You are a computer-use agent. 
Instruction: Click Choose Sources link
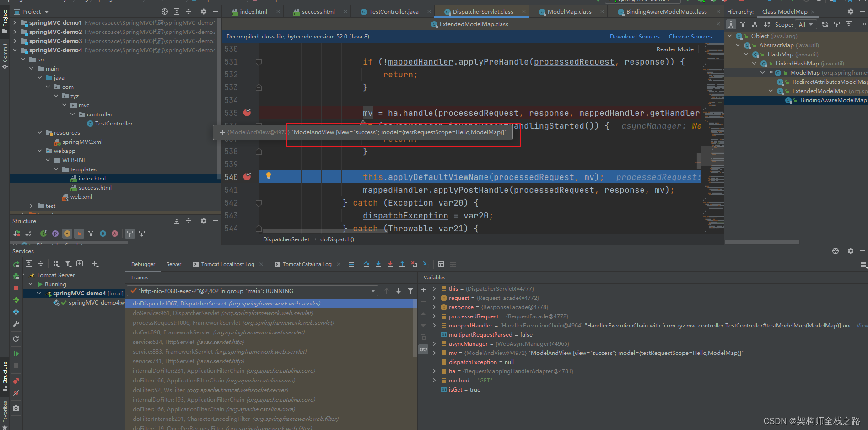(x=692, y=37)
